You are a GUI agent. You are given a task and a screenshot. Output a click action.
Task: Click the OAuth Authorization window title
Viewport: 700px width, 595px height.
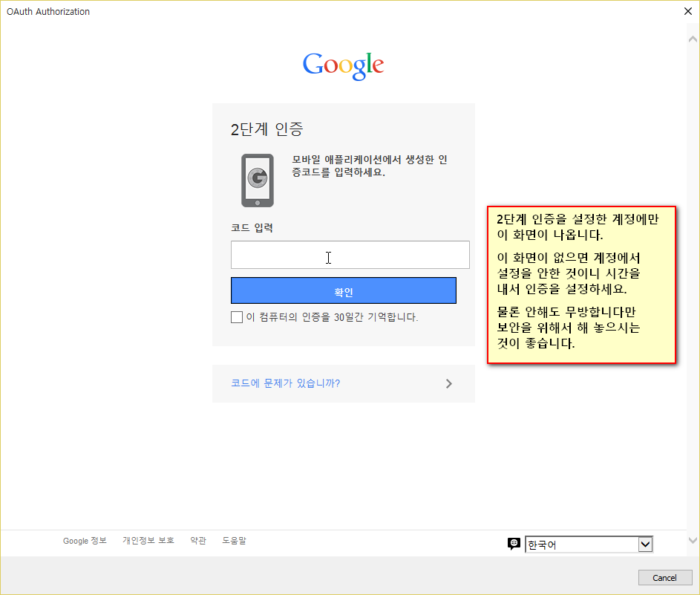coord(48,12)
